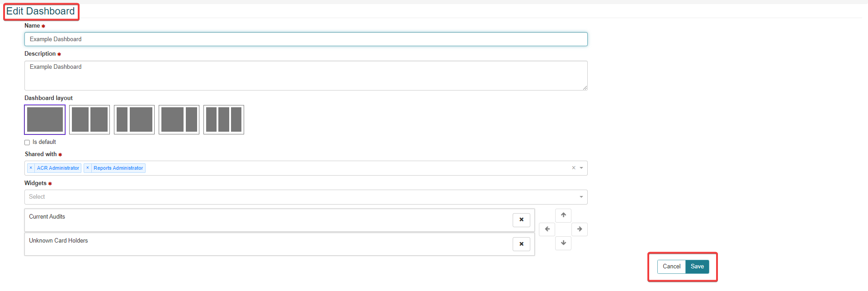Image resolution: width=868 pixels, height=291 pixels.
Task: Choose the narrow-left wide-right layout
Action: point(134,119)
